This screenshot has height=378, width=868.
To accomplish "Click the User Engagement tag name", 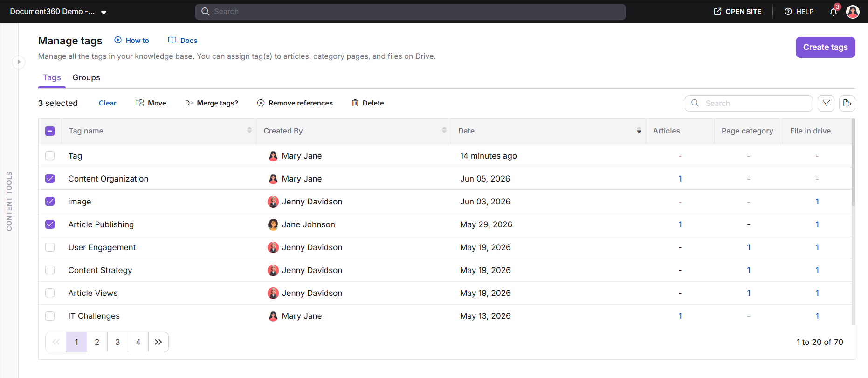I will pyautogui.click(x=102, y=247).
